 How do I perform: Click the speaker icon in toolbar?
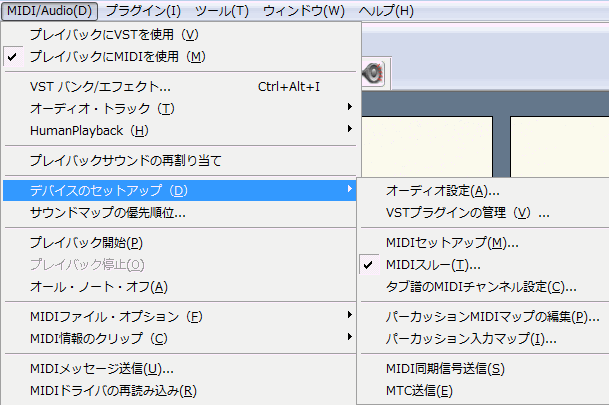(x=373, y=73)
